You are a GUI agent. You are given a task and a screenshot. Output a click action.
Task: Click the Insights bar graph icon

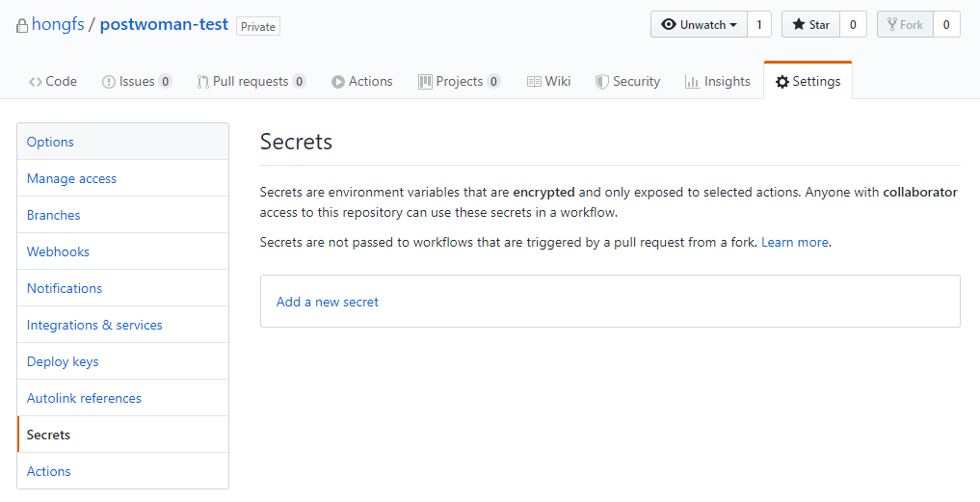[x=692, y=82]
